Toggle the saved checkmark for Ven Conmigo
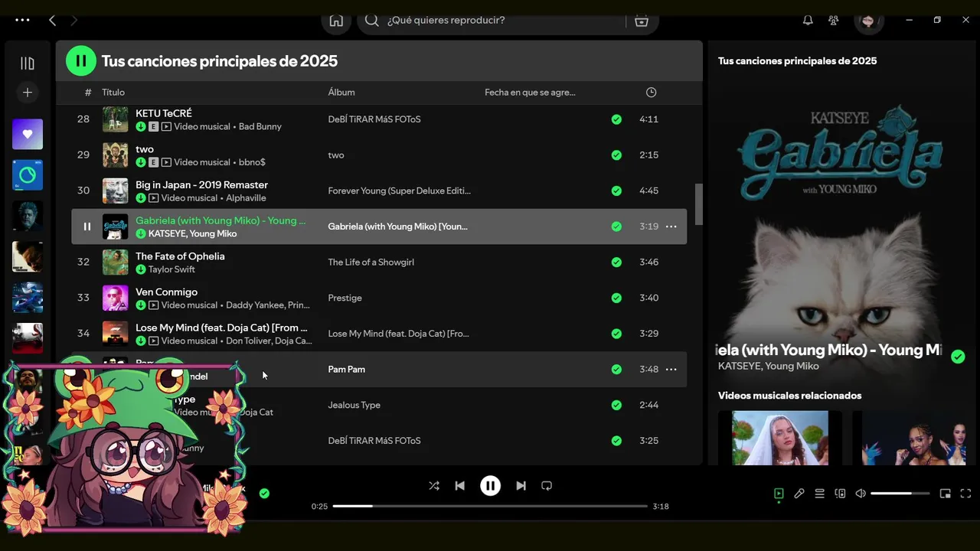The height and width of the screenshot is (551, 980). coord(616,298)
